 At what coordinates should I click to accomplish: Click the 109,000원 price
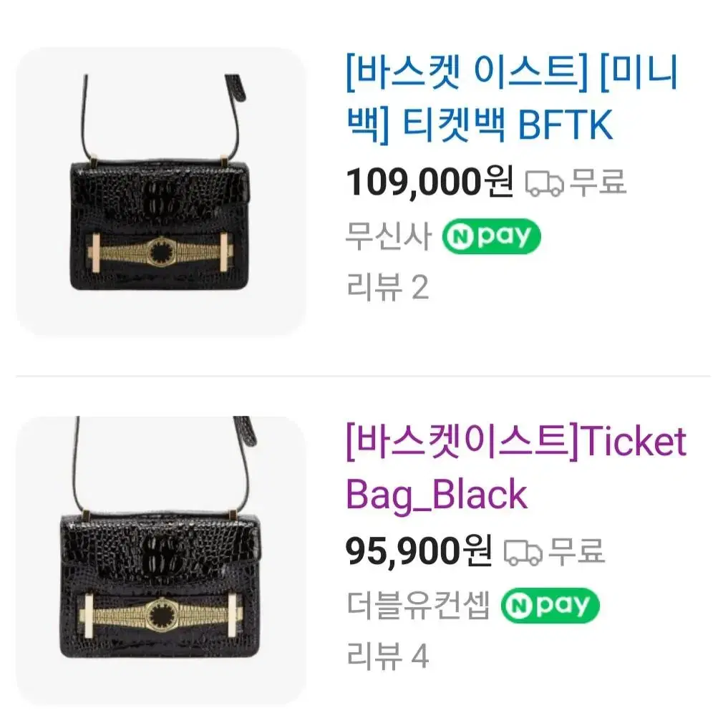[430, 182]
